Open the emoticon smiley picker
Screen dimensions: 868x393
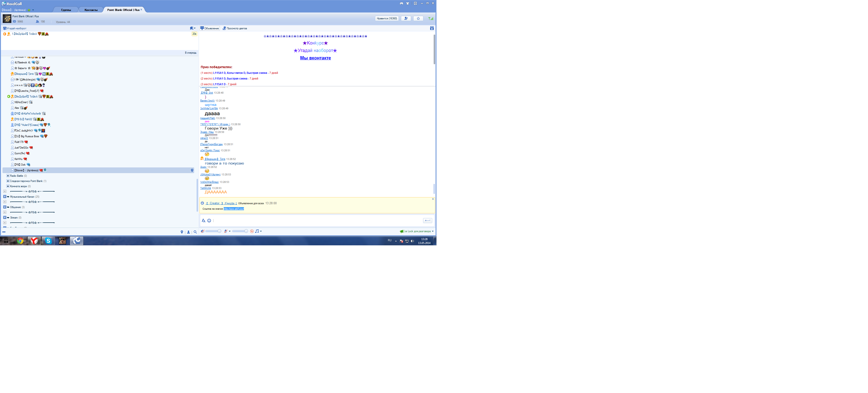click(x=209, y=221)
